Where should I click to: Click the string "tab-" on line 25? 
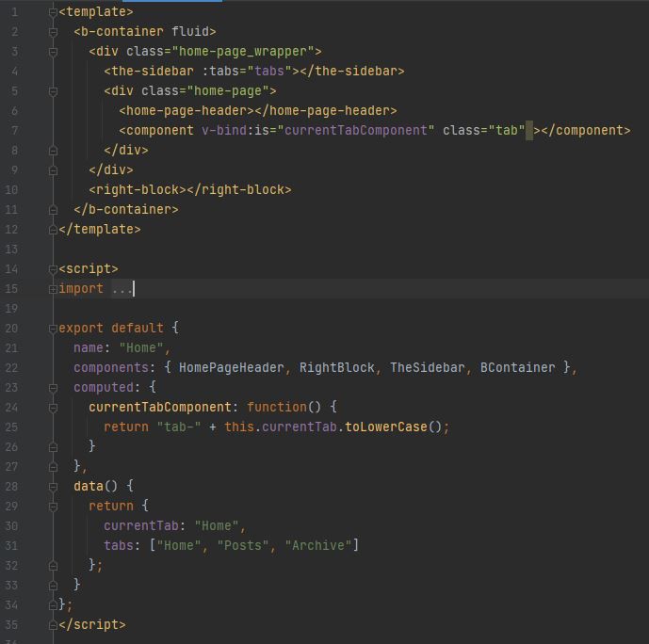coord(179,427)
